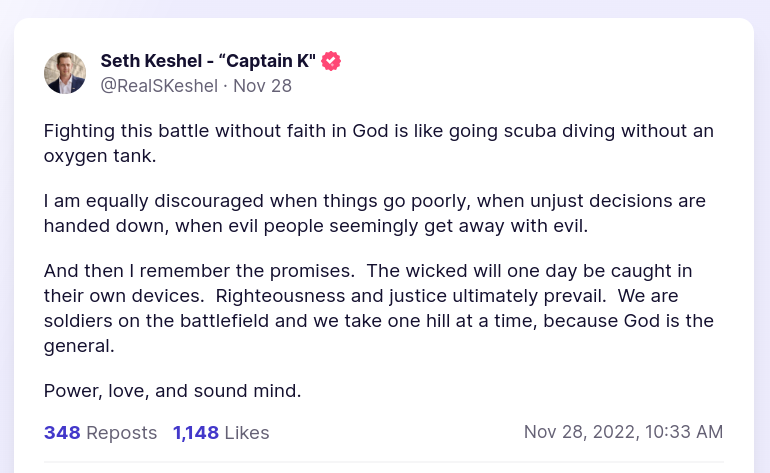
Task: Open Seth Keshel's profile avatar photo
Action: [65, 73]
